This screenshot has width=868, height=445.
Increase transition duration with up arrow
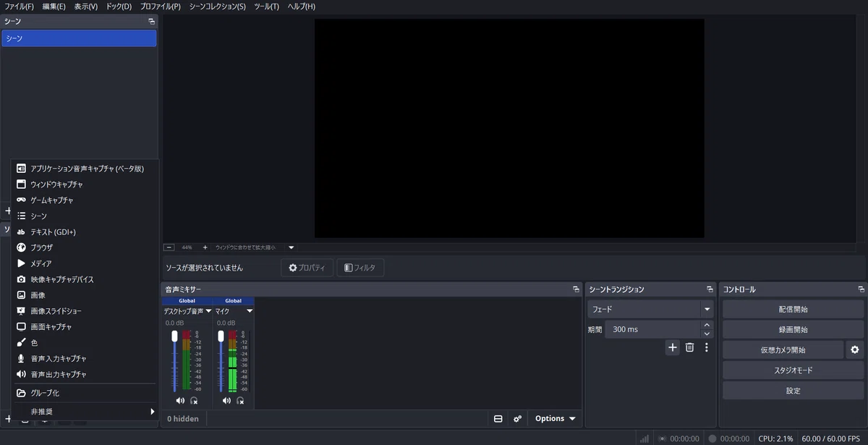pyautogui.click(x=707, y=325)
